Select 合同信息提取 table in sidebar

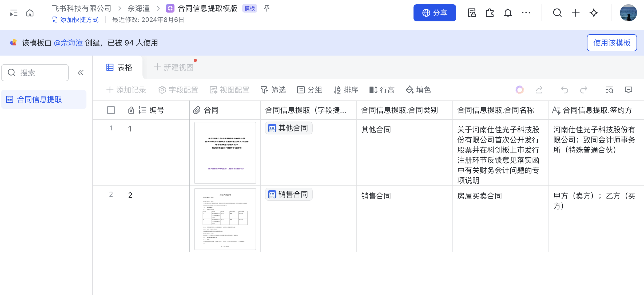click(39, 100)
